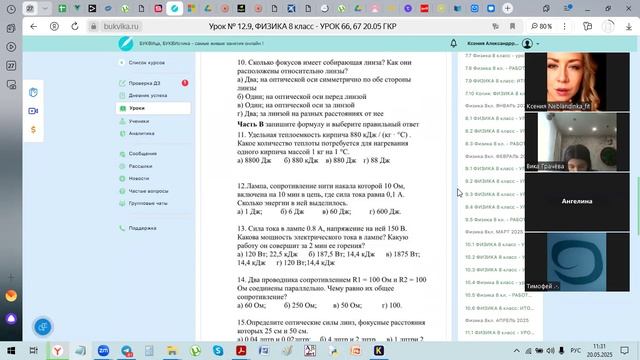This screenshot has width=640, height=360.
Task: Click the video camera icon in left panel
Action: click(x=33, y=111)
